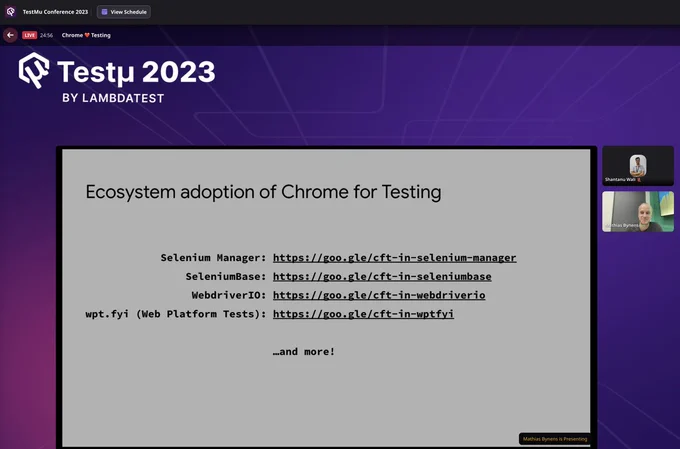Viewport: 680px width, 449px height.
Task: Click the '…and more!' text
Action: click(304, 351)
